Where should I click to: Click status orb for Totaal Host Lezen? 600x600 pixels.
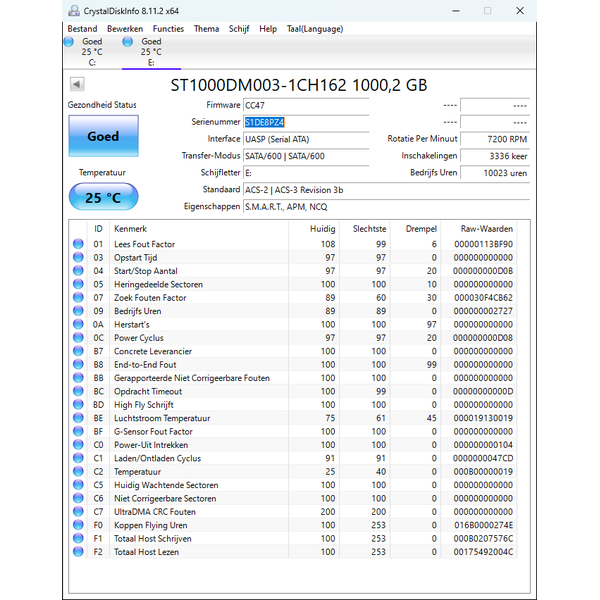78,552
